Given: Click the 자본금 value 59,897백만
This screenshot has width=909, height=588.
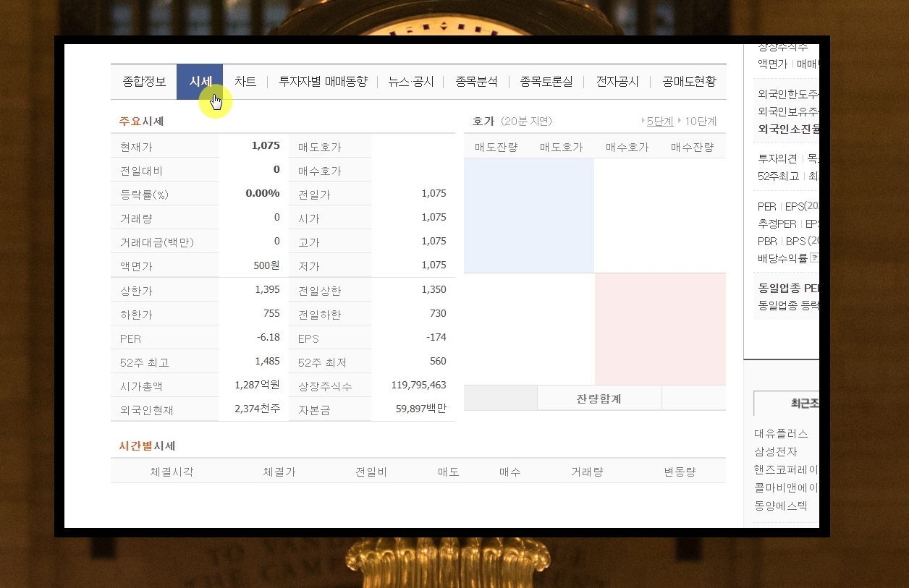Looking at the screenshot, I should point(421,409).
